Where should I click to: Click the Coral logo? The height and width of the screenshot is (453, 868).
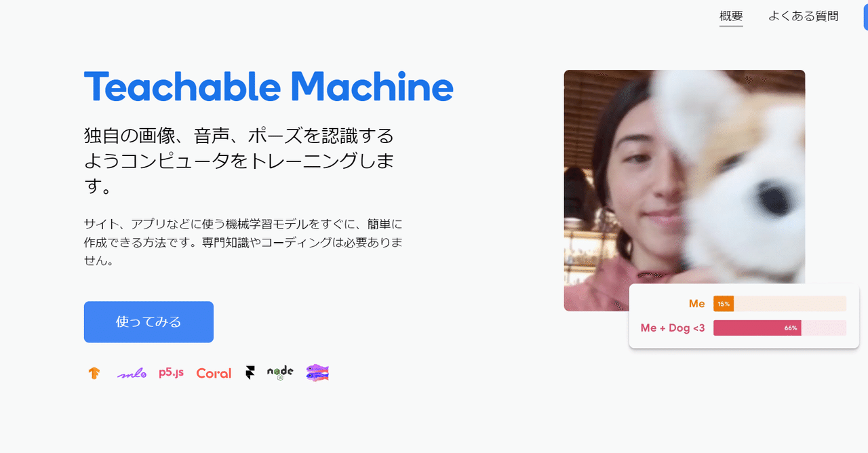click(x=214, y=373)
